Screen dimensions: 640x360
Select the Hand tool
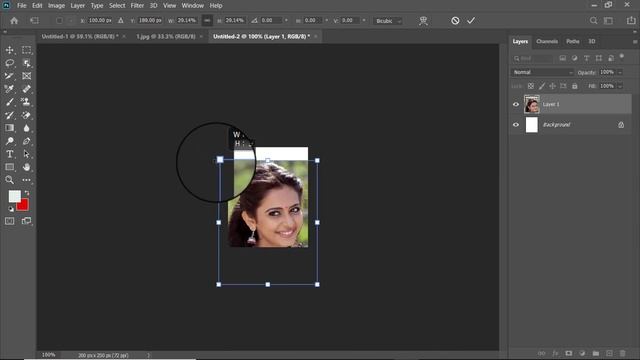[x=27, y=167]
